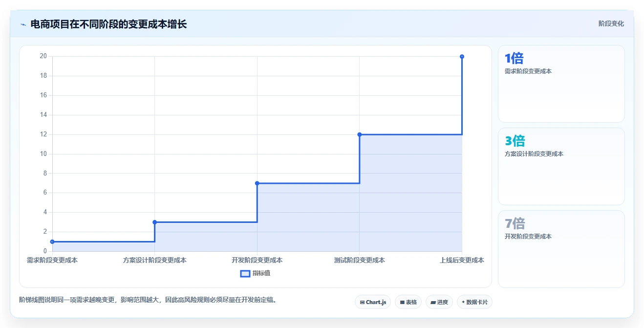
Task: Select the data point at value 12
Action: (x=359, y=134)
